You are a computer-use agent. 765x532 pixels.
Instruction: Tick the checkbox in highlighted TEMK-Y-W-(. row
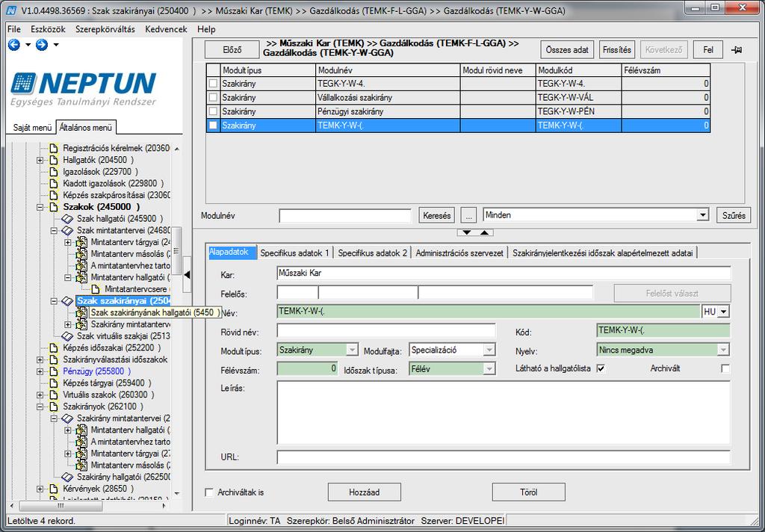click(x=213, y=126)
